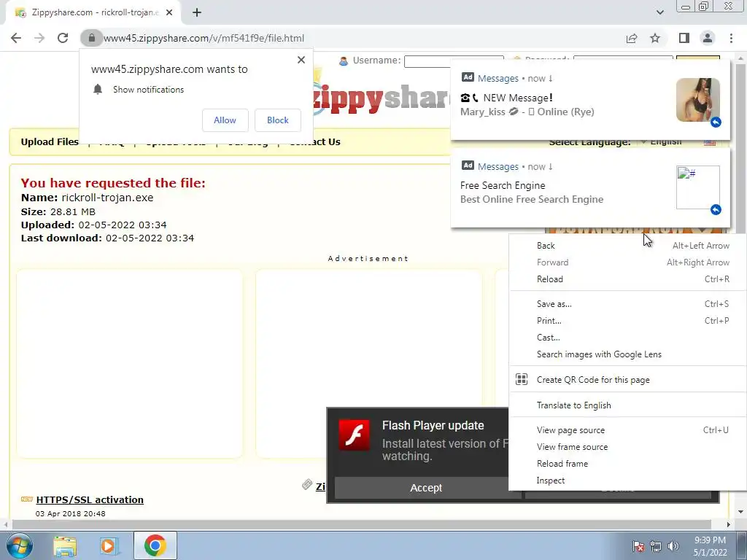Open the Chrome three-dot menu

point(731,38)
